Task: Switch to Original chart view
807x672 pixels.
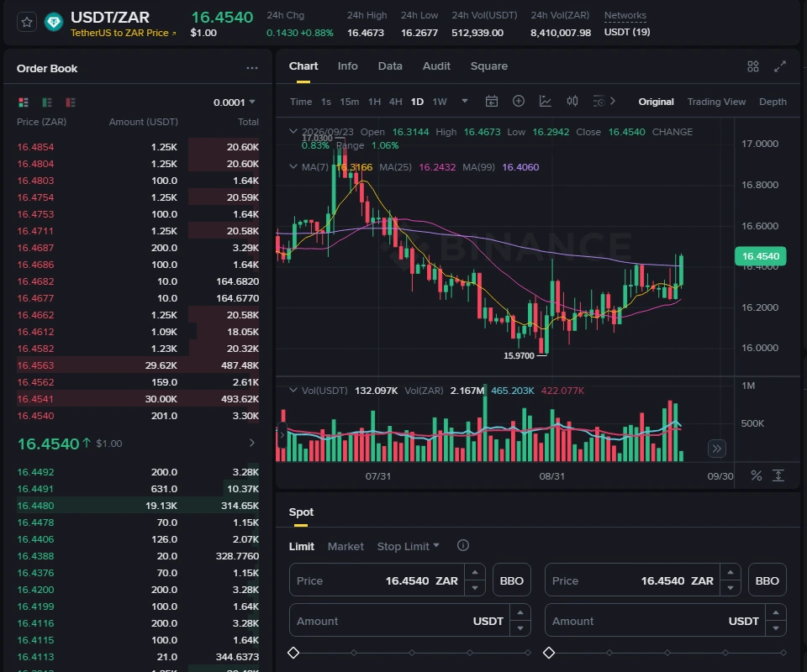Action: pos(656,102)
